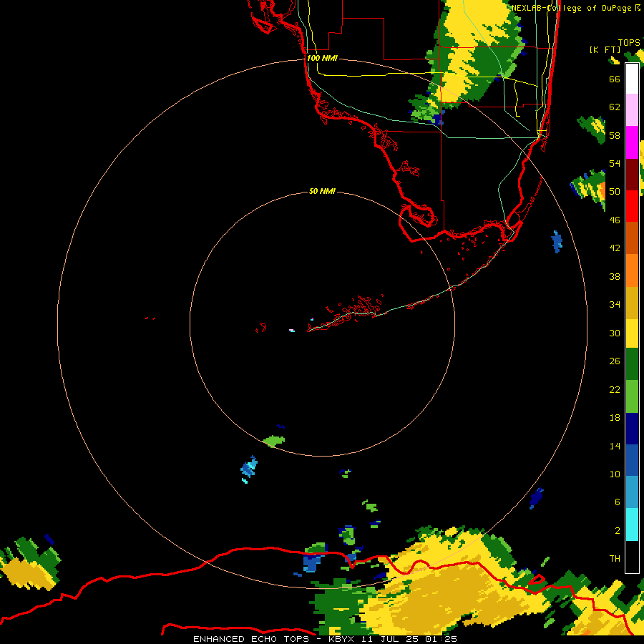Click the '6' legend number

tap(618, 502)
